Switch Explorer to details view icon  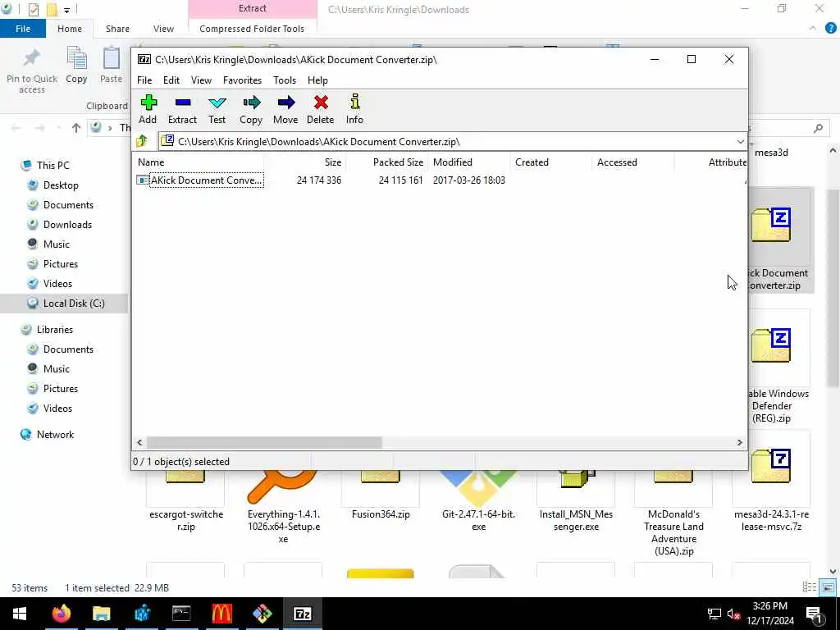pyautogui.click(x=810, y=587)
